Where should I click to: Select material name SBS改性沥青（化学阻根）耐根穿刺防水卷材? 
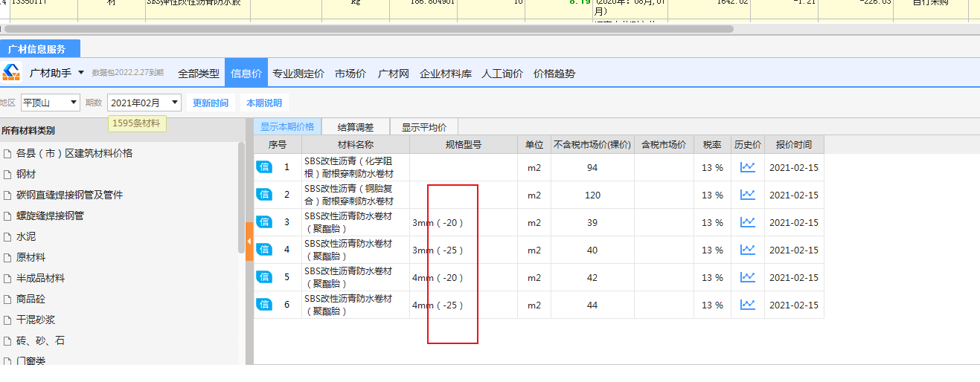click(356, 167)
